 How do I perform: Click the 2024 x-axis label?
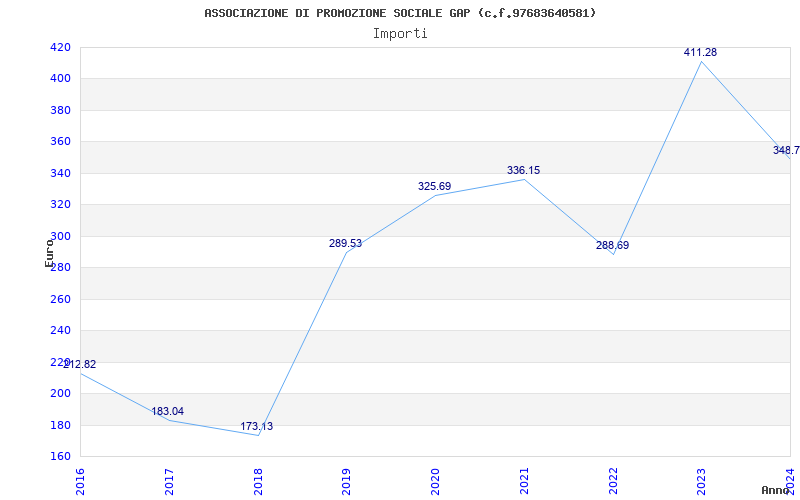click(790, 481)
